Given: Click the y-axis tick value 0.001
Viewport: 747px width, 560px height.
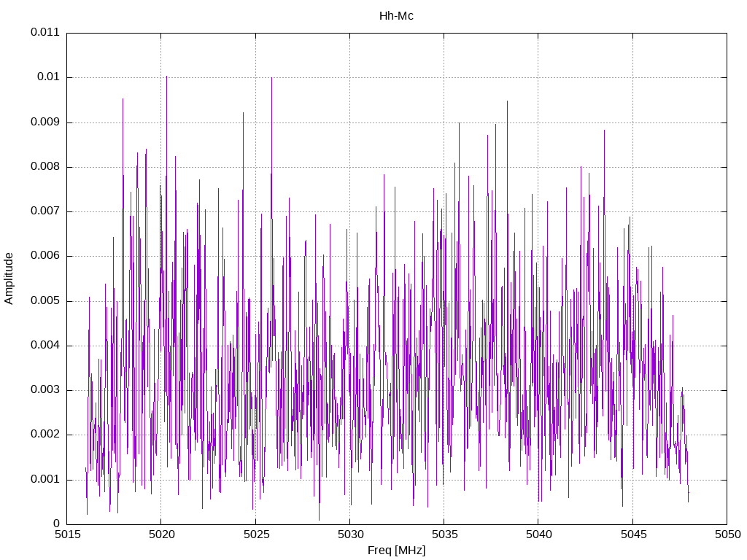Looking at the screenshot, I should coord(45,479).
